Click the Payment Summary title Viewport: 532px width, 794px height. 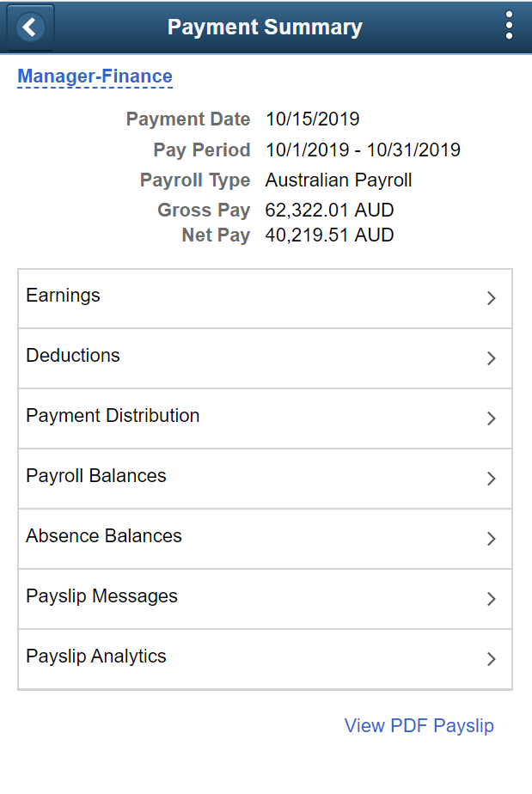coord(264,27)
